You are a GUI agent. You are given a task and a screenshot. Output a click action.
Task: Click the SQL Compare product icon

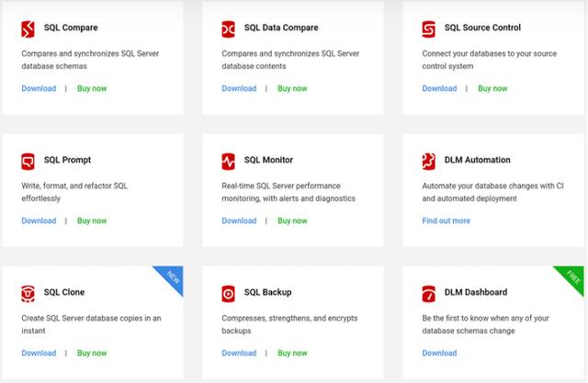tap(28, 29)
